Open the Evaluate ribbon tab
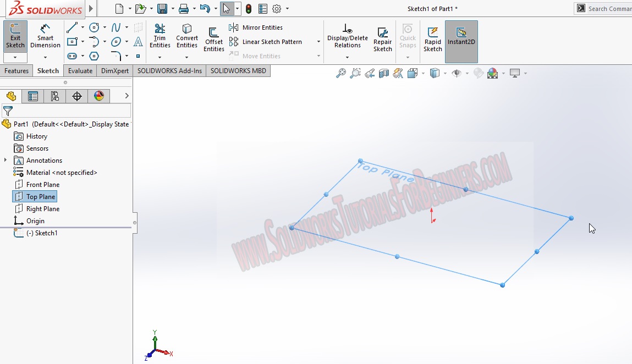Image resolution: width=632 pixels, height=364 pixels. click(80, 70)
